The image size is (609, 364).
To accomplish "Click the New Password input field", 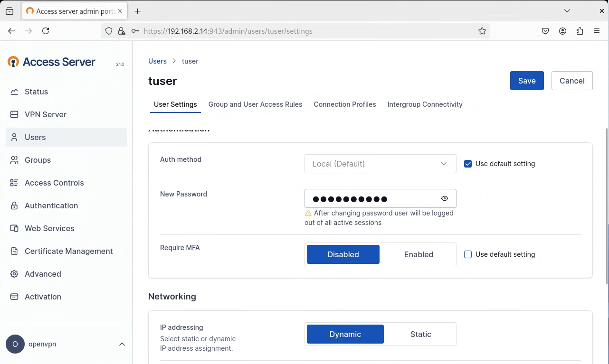I will point(380,198).
